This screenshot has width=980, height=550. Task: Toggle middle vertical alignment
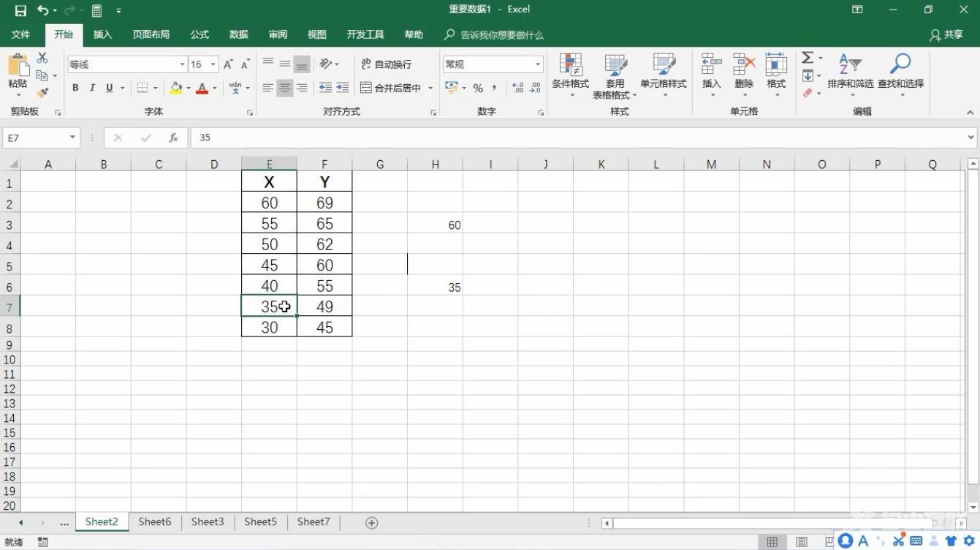click(x=285, y=64)
